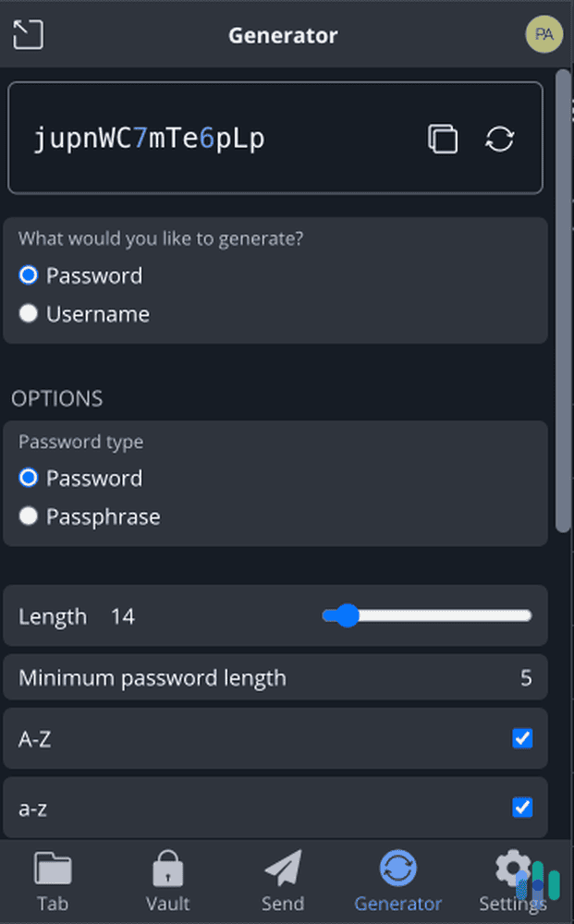
Task: Click the Length label row
Action: [x=51, y=615]
